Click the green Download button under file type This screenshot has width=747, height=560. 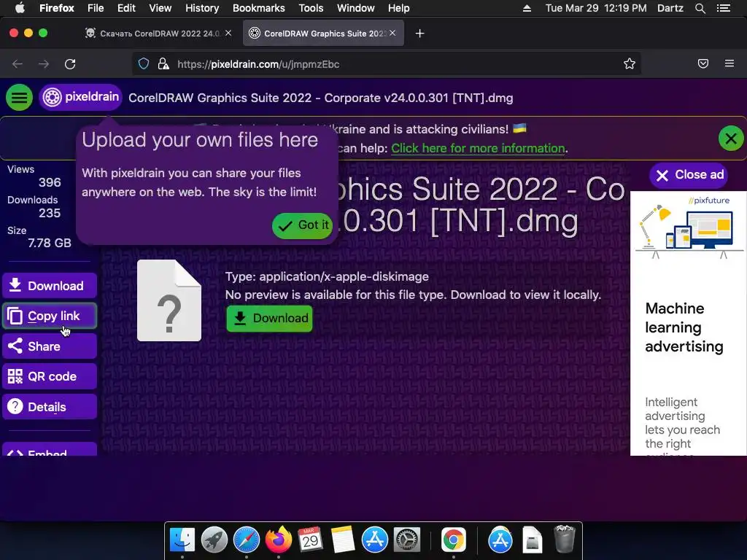pyautogui.click(x=270, y=318)
